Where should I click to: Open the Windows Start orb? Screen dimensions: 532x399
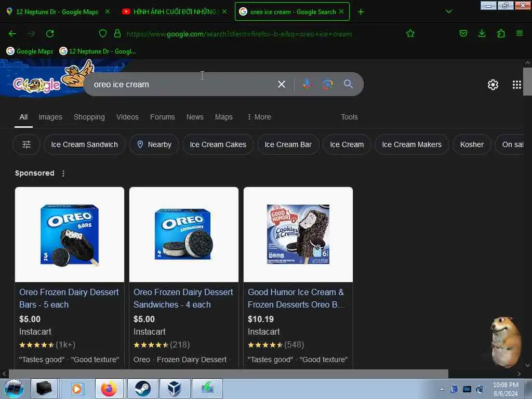tap(14, 389)
